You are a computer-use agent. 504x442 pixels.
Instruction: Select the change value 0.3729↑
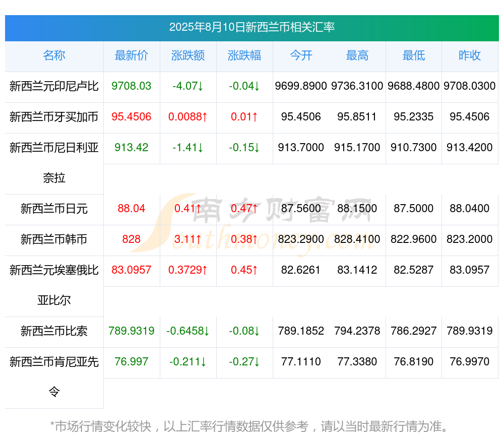tap(188, 270)
